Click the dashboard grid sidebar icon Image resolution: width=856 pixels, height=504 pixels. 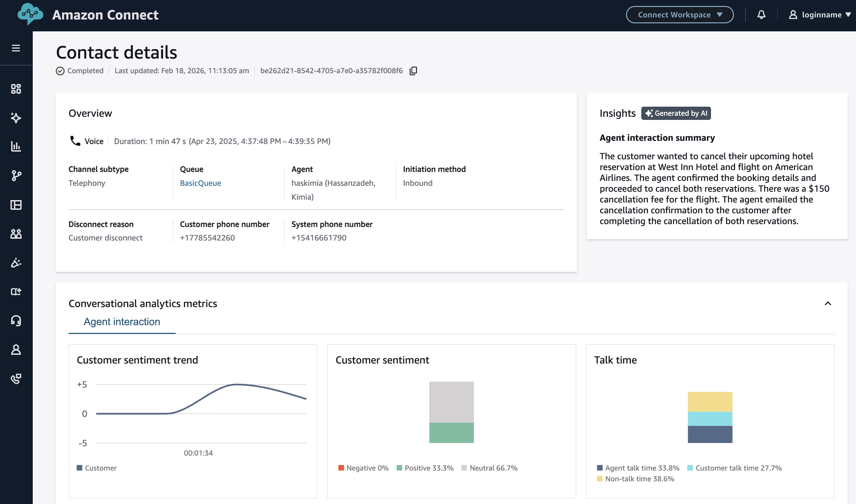click(16, 89)
